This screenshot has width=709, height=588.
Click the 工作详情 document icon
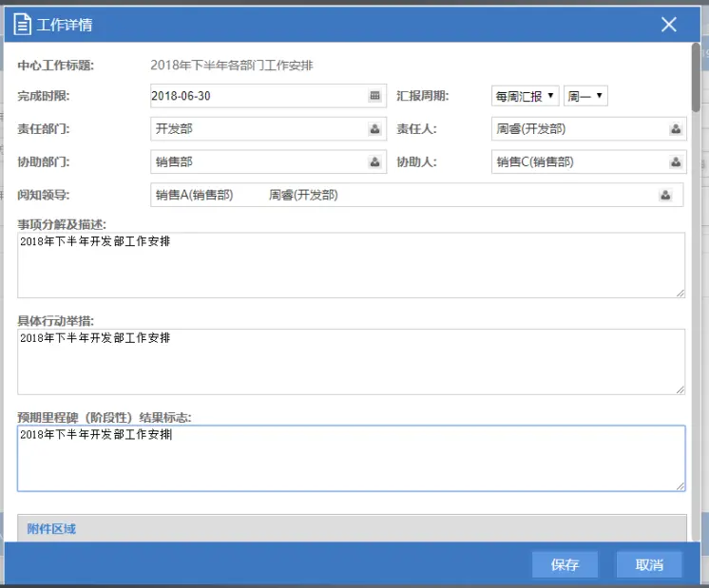pyautogui.click(x=22, y=25)
